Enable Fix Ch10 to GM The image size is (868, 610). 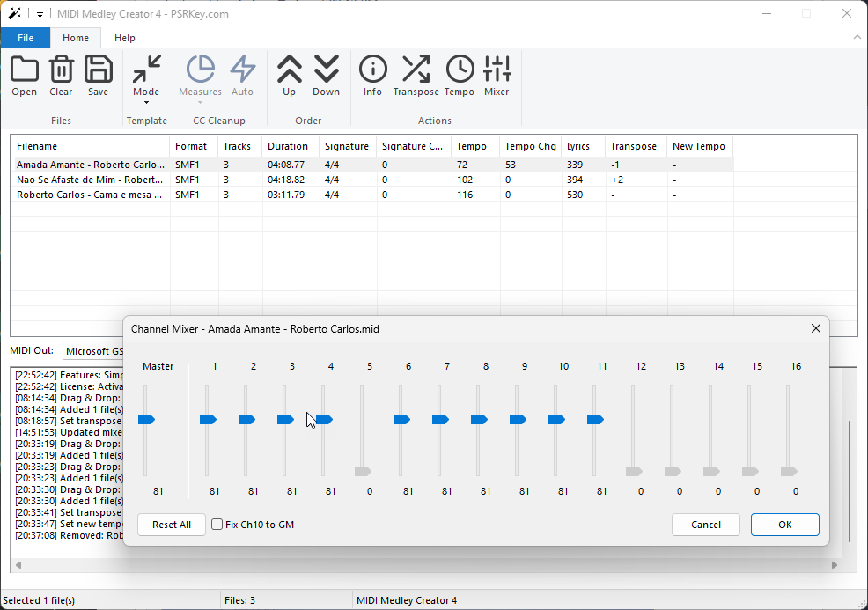click(x=217, y=524)
